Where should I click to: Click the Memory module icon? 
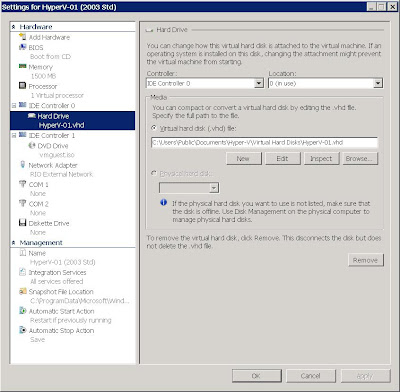click(22, 66)
